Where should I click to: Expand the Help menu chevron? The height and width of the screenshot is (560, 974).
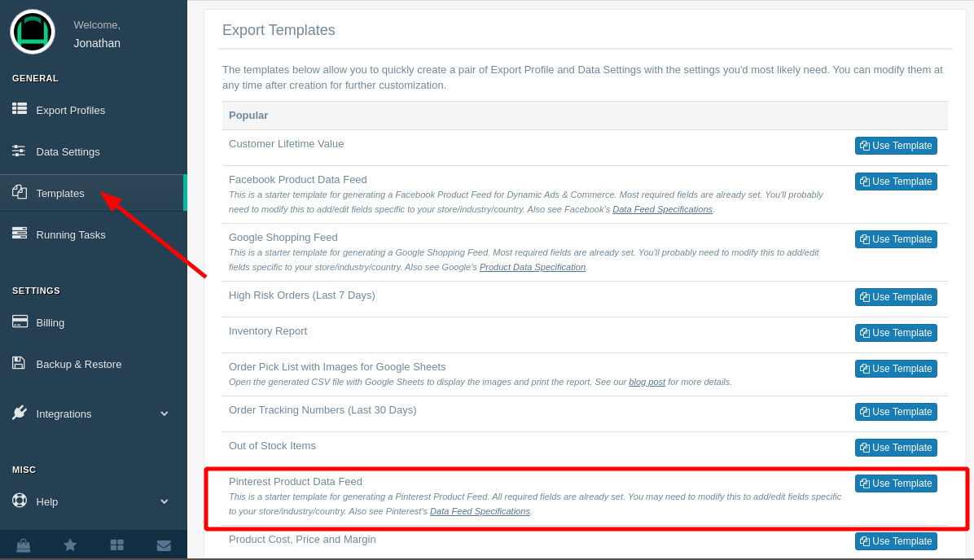click(164, 501)
